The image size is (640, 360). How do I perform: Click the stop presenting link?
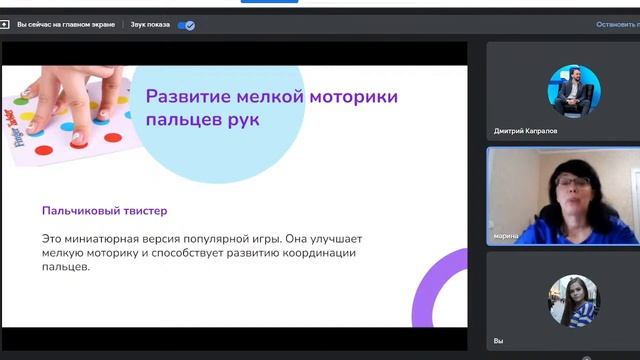[x=618, y=25]
